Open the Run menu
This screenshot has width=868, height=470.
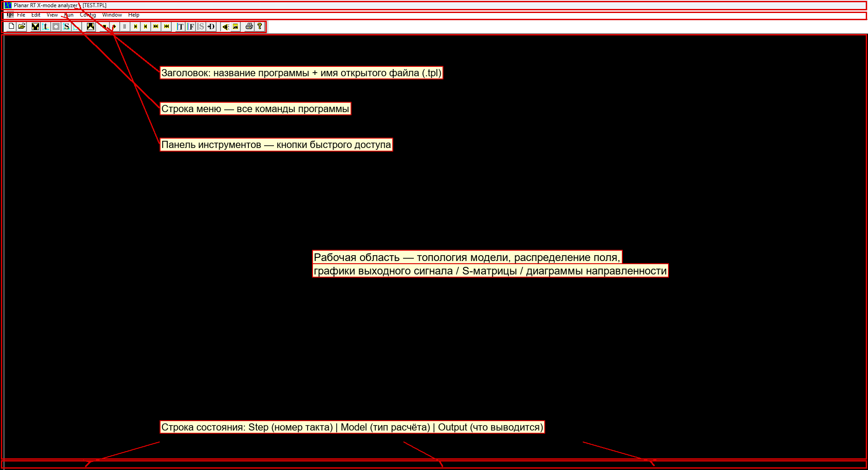[x=69, y=15]
